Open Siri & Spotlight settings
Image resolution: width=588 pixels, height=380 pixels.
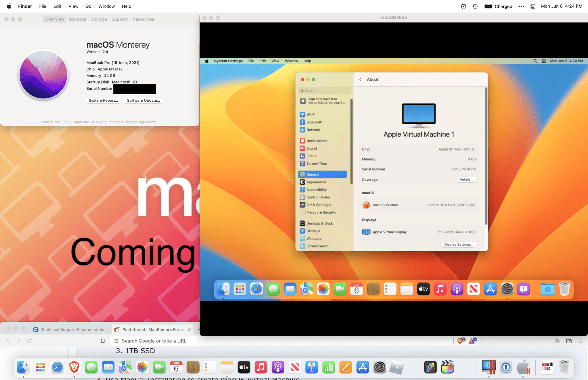pos(318,205)
